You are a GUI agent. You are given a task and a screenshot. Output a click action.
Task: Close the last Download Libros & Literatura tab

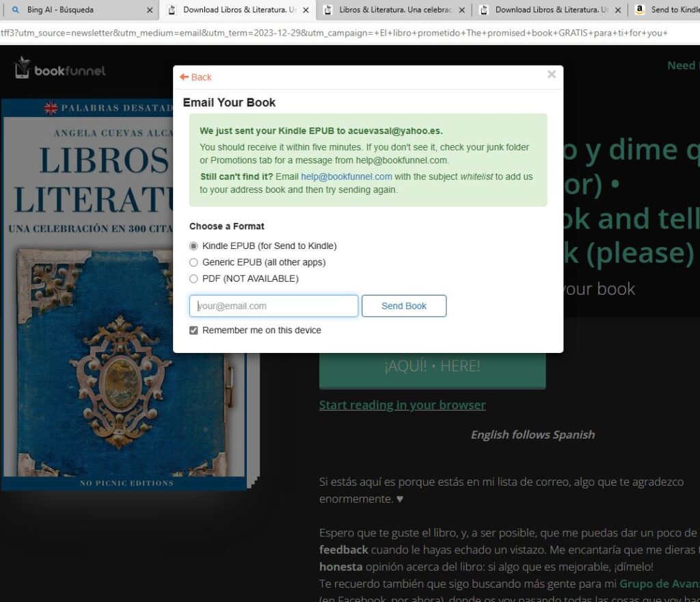[618, 10]
